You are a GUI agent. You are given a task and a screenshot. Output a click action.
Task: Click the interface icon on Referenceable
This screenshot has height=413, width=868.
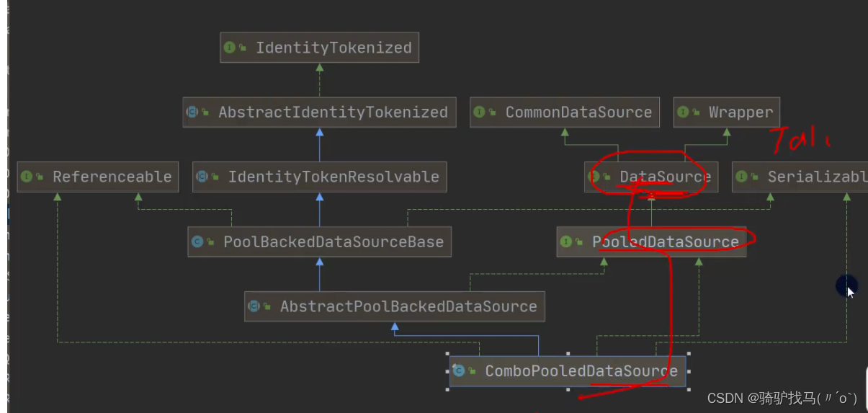[27, 177]
